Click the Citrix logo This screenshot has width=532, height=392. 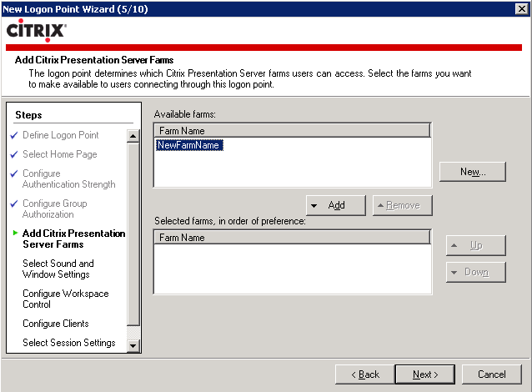(37, 30)
